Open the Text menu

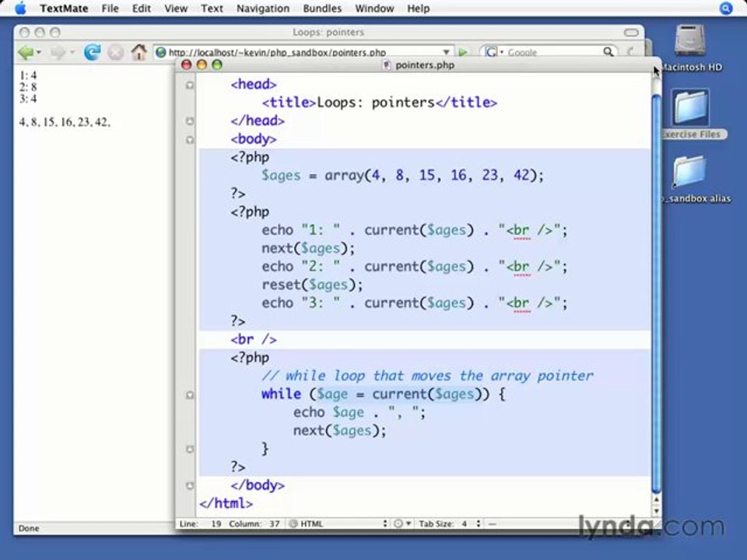coord(212,9)
